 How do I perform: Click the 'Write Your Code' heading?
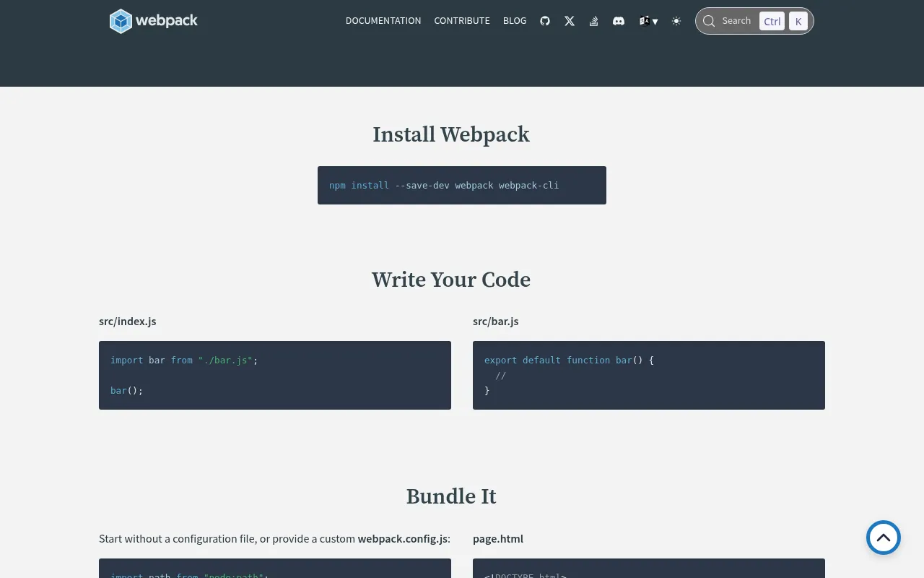[451, 280]
